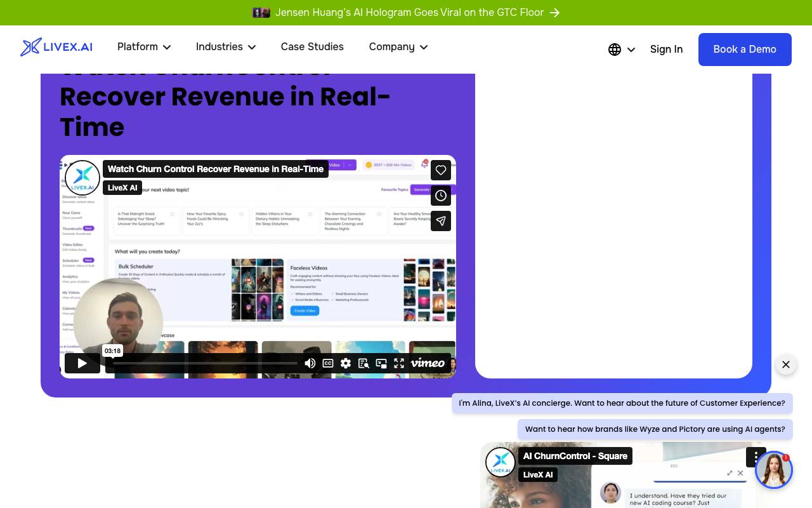
Task: Like the Churn Control video with the heart icon
Action: [x=441, y=170]
